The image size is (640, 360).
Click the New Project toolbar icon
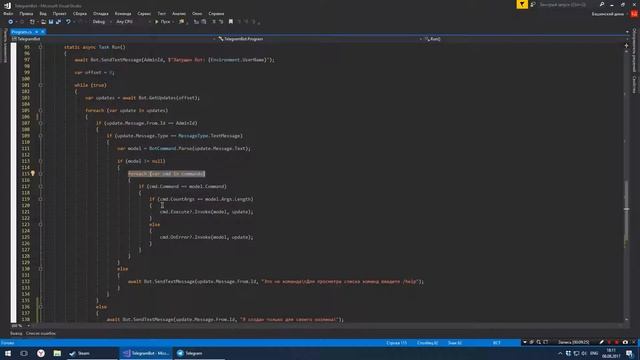coord(32,22)
